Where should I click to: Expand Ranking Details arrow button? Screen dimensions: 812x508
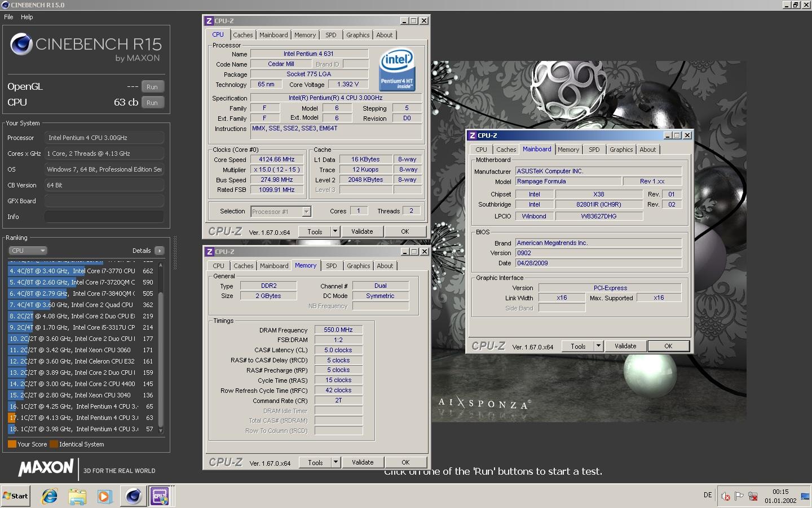(160, 251)
